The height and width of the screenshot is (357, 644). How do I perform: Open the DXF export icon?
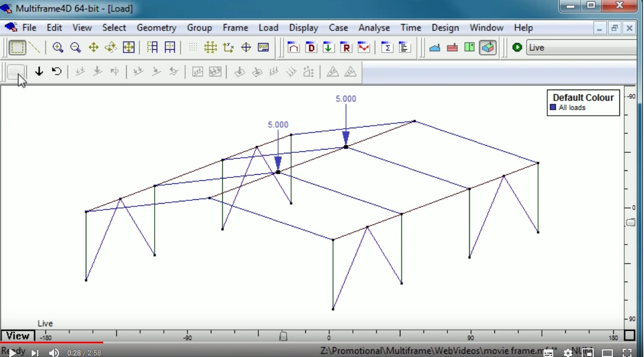263,47
